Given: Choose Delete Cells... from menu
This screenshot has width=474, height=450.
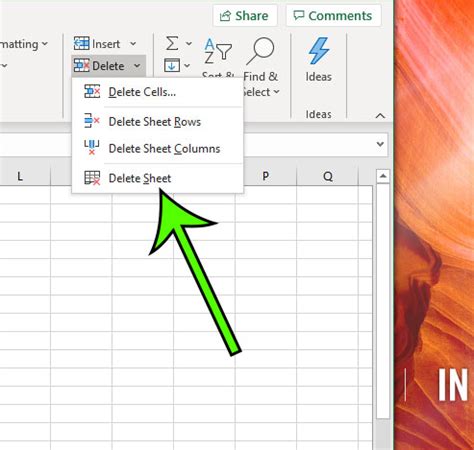Looking at the screenshot, I should [x=157, y=92].
